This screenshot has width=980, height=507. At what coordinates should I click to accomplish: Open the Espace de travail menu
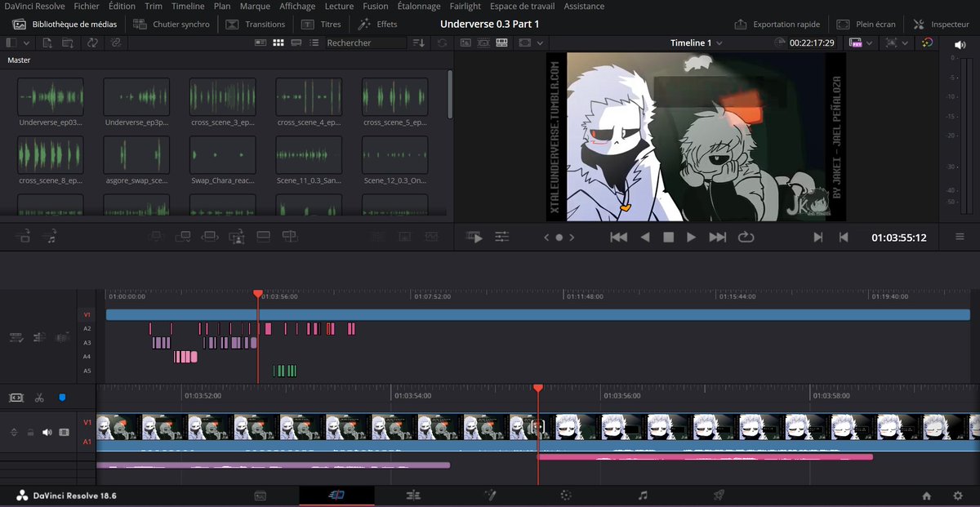click(x=523, y=7)
